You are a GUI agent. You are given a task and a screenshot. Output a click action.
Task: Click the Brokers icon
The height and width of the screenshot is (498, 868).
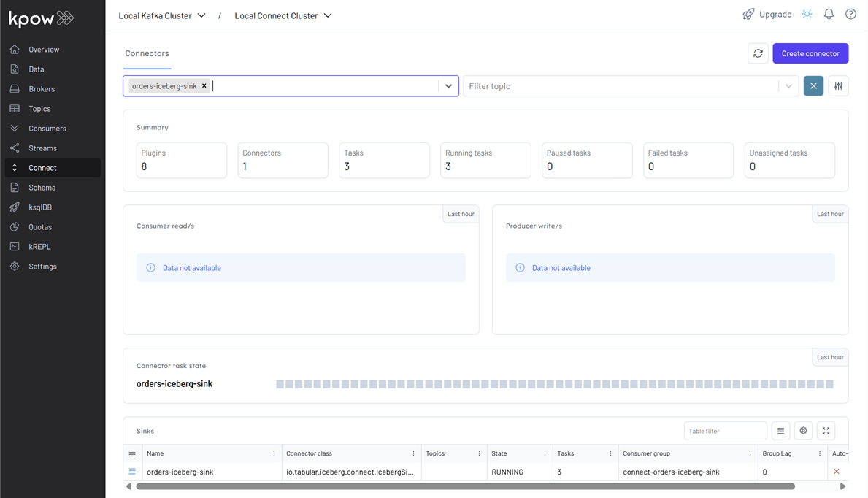(15, 88)
